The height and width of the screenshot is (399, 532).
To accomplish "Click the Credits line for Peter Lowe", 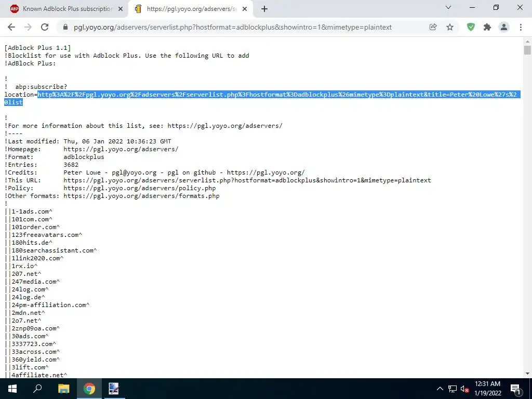I will [x=155, y=172].
